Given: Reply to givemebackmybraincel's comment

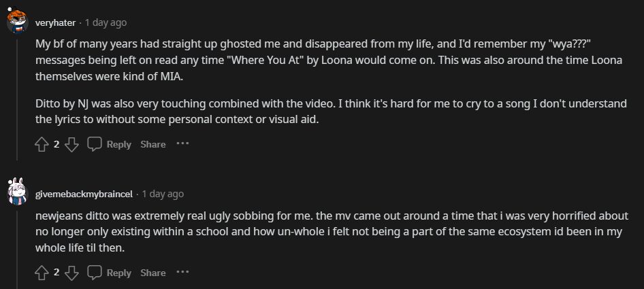Looking at the screenshot, I should (x=110, y=273).
